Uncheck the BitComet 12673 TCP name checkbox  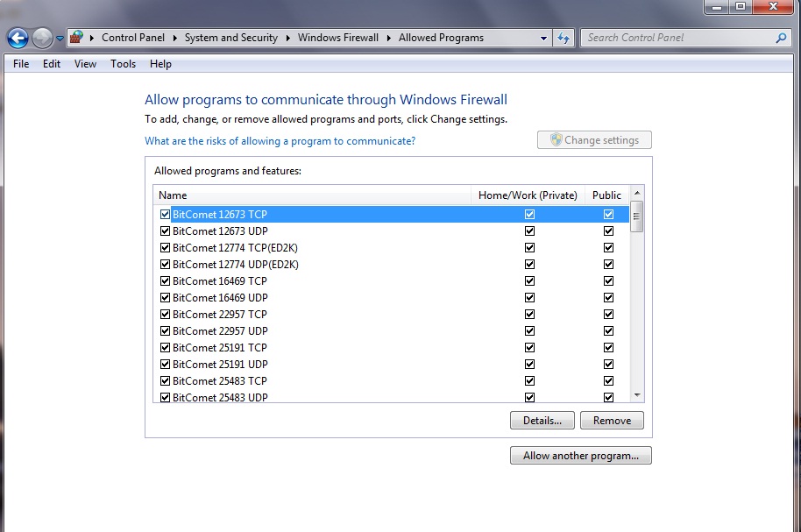165,214
